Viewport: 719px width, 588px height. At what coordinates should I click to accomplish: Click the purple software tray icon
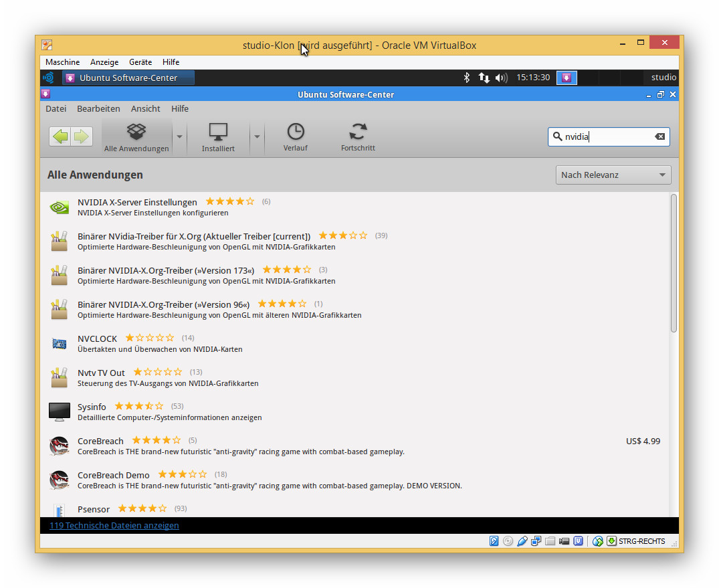tap(567, 78)
